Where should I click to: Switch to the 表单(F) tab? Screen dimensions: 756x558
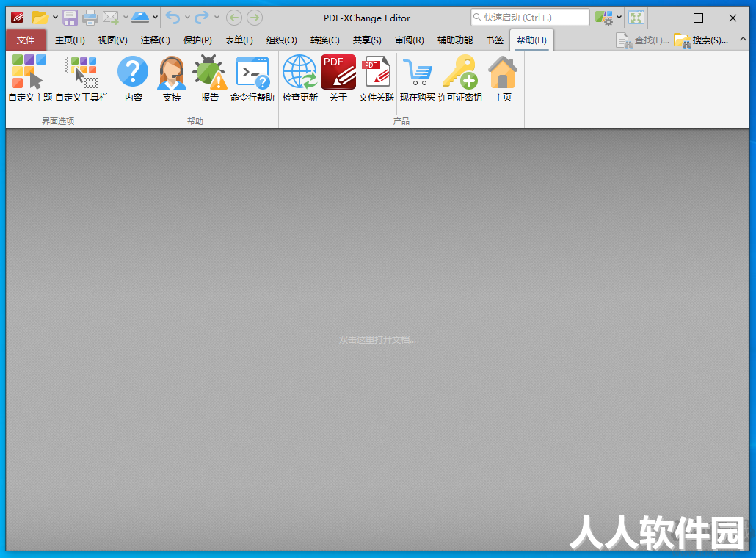click(239, 40)
